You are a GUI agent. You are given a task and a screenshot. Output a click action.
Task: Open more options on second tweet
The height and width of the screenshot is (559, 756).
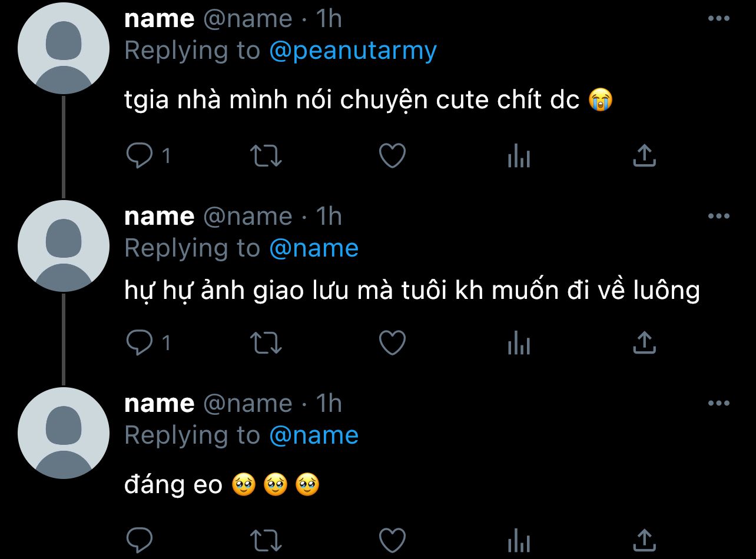[718, 217]
